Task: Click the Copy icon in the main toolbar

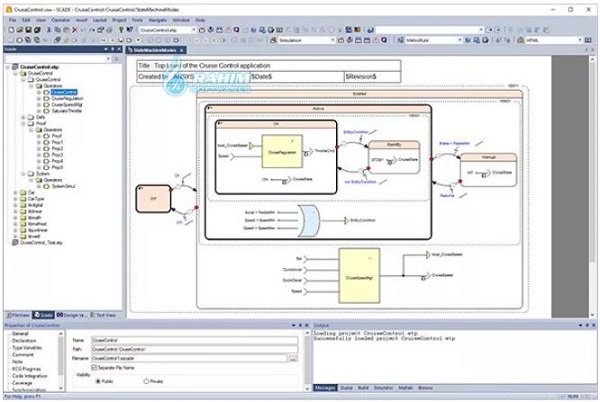Action: [x=57, y=29]
